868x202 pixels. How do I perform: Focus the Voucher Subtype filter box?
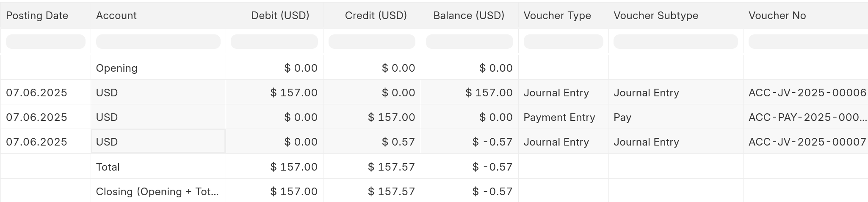coord(675,42)
